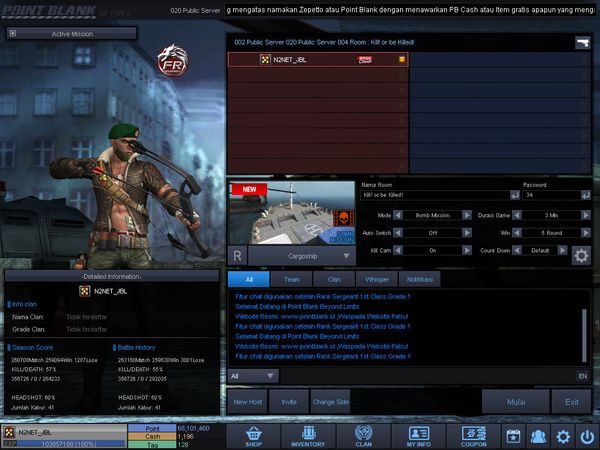
Task: Click the Mulai start button
Action: click(x=516, y=402)
